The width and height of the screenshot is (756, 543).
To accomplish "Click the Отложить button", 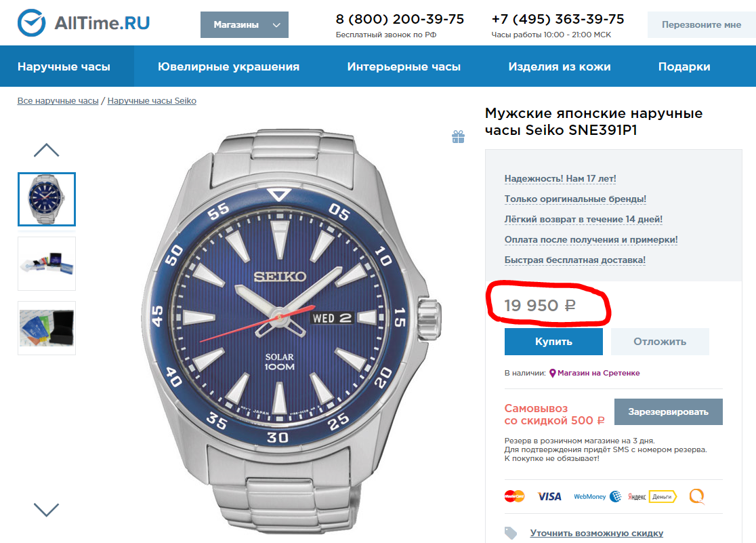I will tap(660, 342).
